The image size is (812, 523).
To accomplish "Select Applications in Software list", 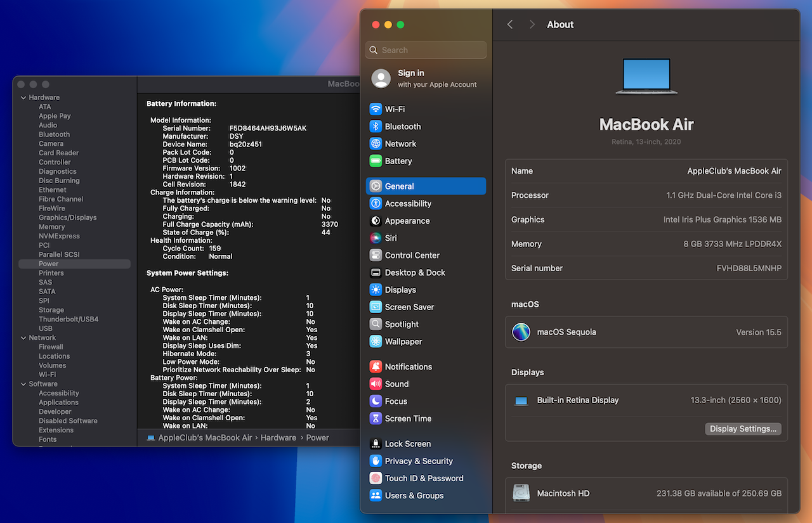I will (x=58, y=403).
